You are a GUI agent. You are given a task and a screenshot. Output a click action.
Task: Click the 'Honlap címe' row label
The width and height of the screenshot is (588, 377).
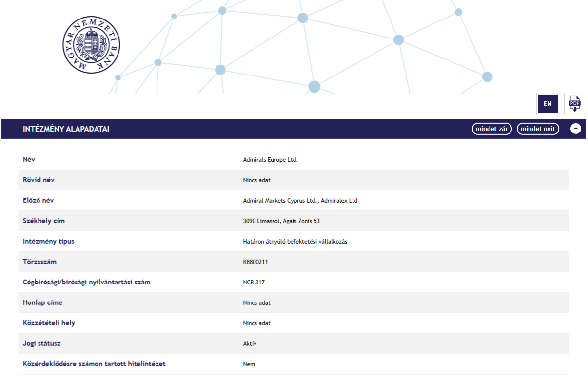point(42,303)
